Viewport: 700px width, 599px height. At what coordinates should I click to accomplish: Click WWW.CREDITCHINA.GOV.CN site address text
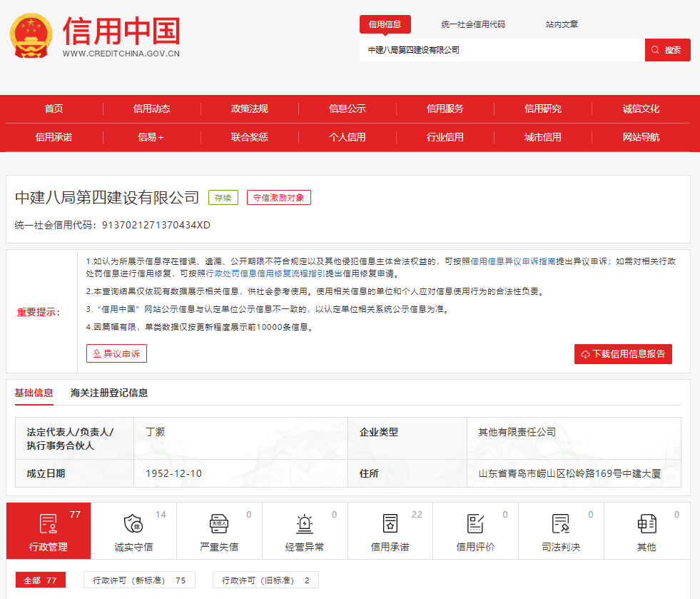tap(121, 54)
